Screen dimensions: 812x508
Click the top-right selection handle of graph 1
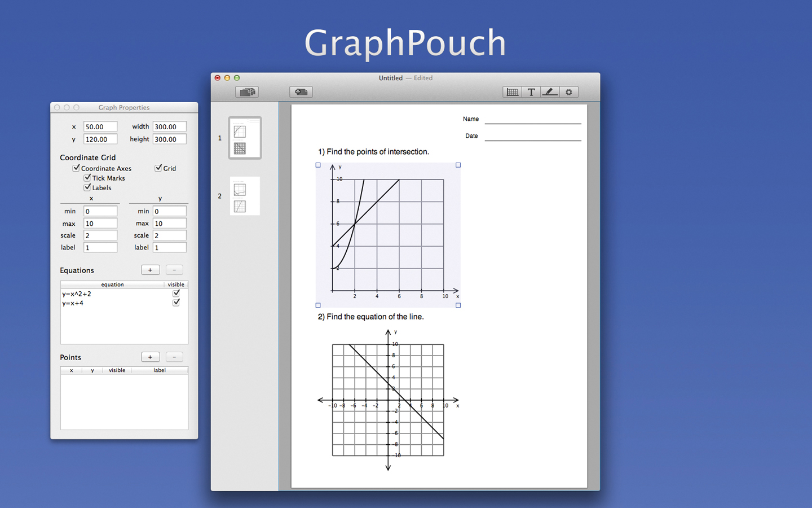tap(458, 165)
